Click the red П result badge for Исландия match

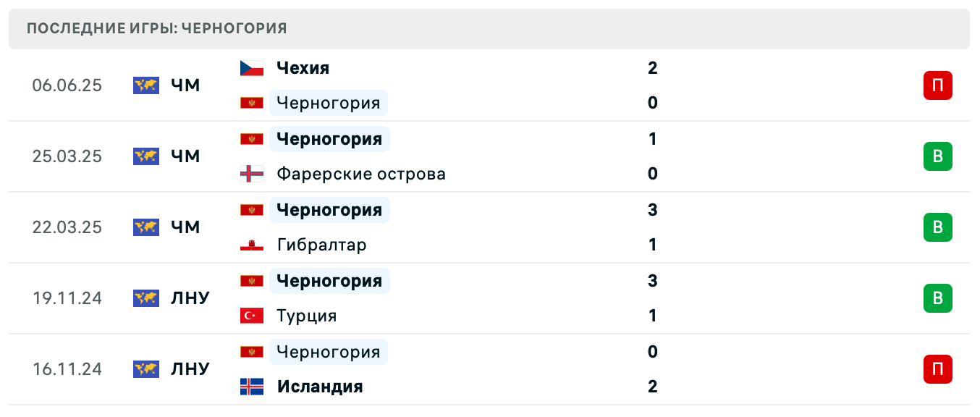pyautogui.click(x=937, y=369)
